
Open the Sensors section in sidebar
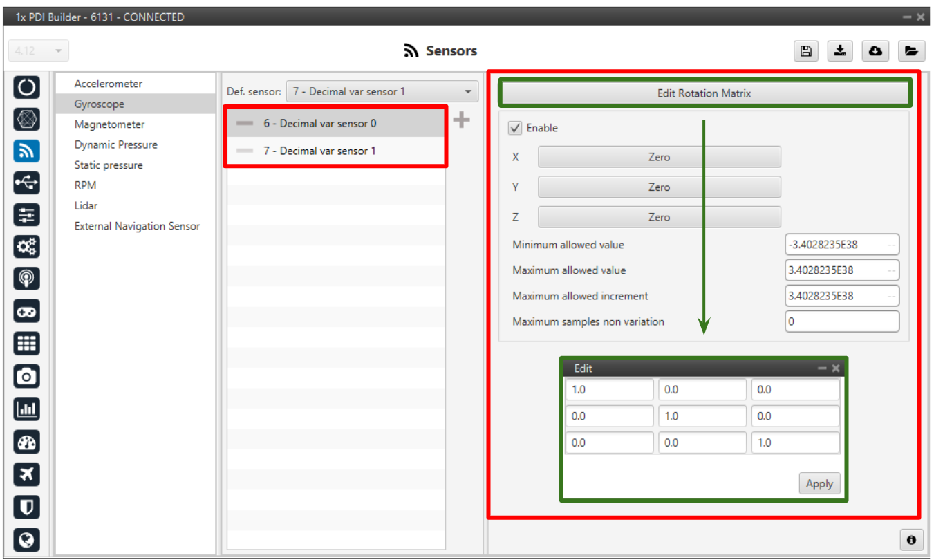26,151
